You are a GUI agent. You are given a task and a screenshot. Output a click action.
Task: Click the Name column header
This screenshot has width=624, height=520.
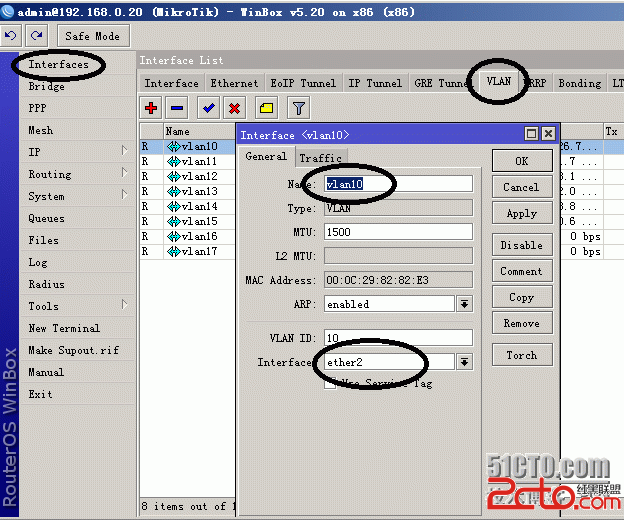click(x=199, y=131)
